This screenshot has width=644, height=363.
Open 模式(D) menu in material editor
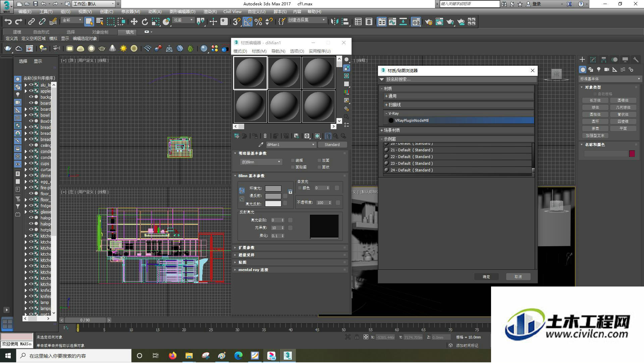[x=240, y=51]
